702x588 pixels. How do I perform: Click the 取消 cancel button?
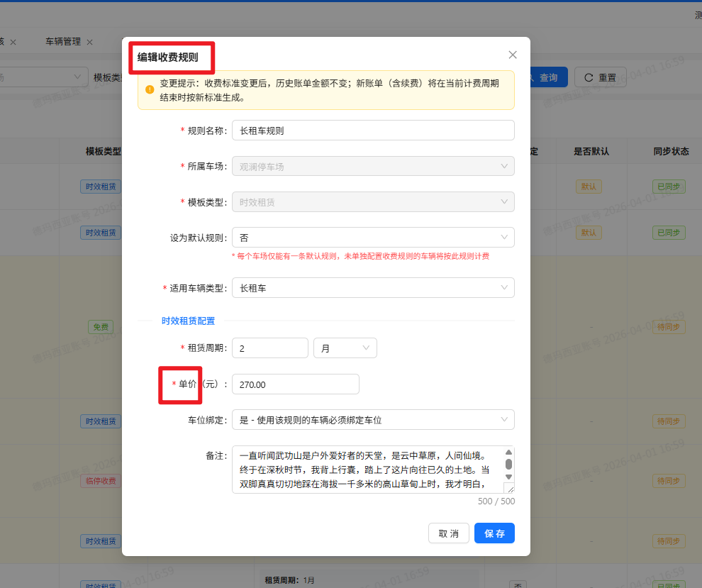449,533
